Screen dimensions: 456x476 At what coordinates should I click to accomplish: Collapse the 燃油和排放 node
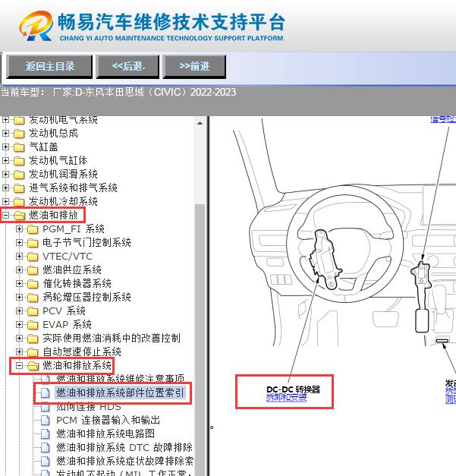(5, 216)
